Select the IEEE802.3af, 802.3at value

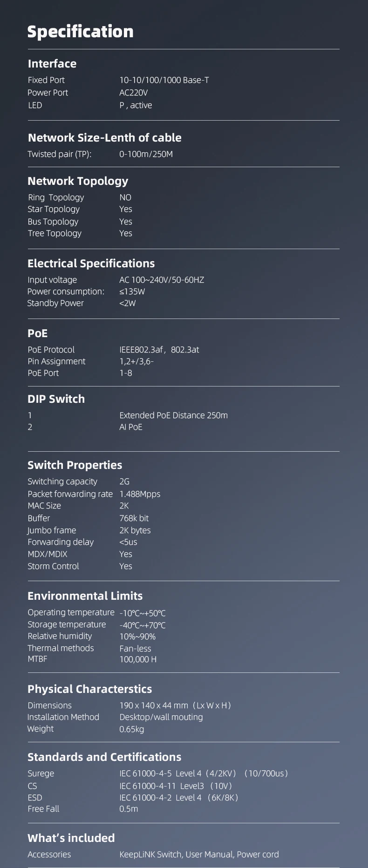159,350
